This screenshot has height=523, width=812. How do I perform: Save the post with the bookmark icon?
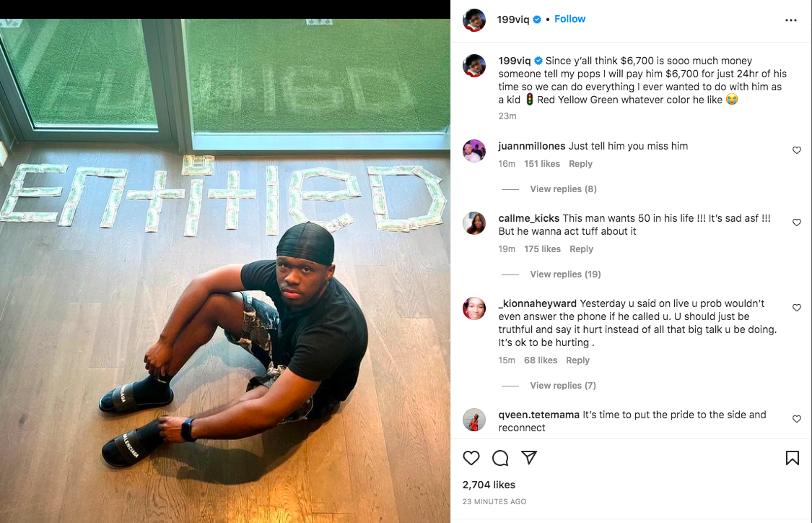point(792,458)
